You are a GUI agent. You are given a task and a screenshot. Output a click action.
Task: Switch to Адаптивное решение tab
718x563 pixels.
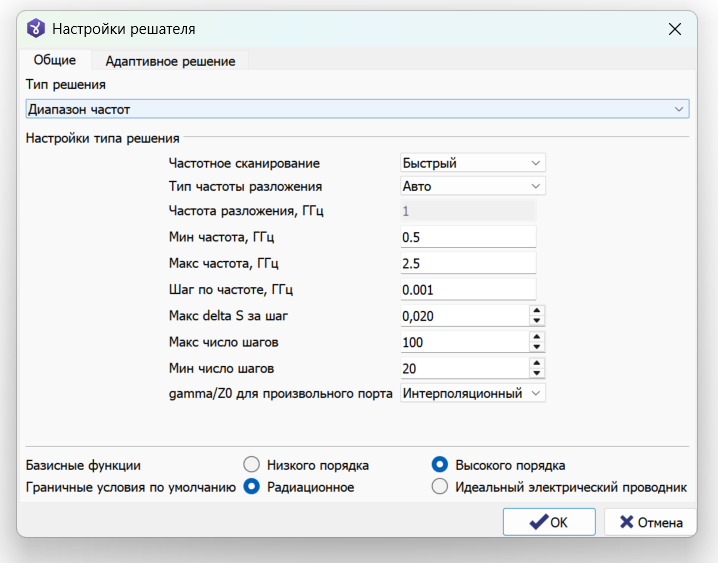(170, 61)
